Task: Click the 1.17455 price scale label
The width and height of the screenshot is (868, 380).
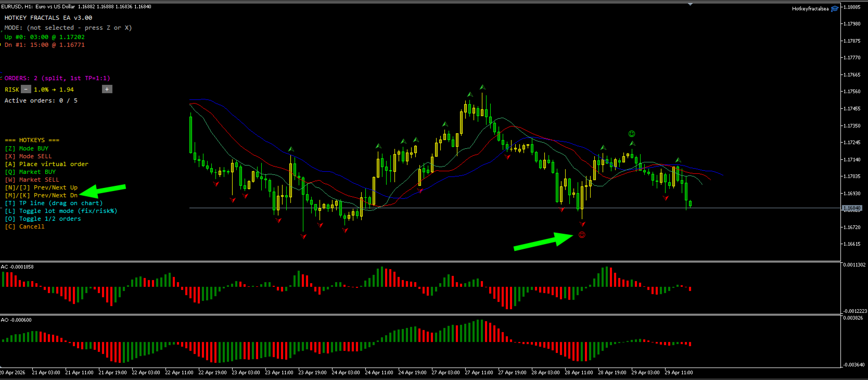Action: pyautogui.click(x=852, y=109)
